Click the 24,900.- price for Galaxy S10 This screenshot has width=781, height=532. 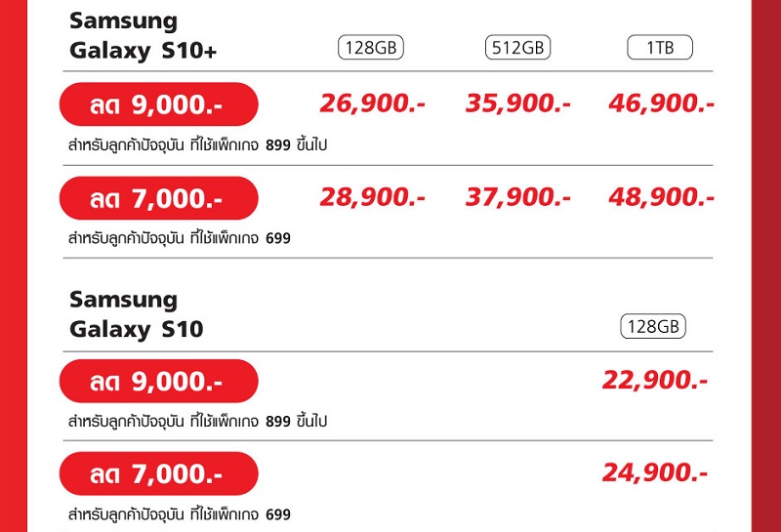pyautogui.click(x=654, y=473)
